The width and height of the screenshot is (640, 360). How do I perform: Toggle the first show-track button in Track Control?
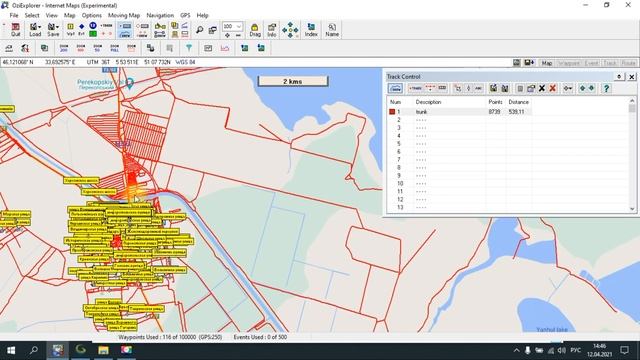395,88
